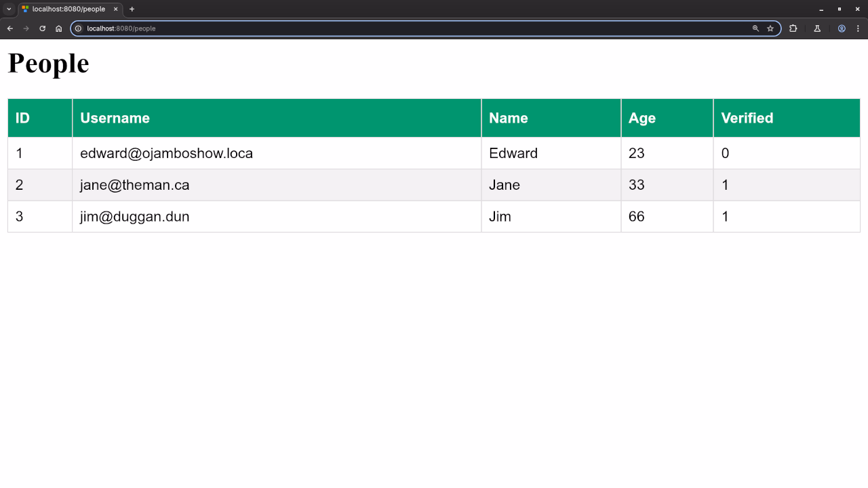Viewport: 868px width, 488px height.
Task: Click the age value 33
Action: pos(636,185)
